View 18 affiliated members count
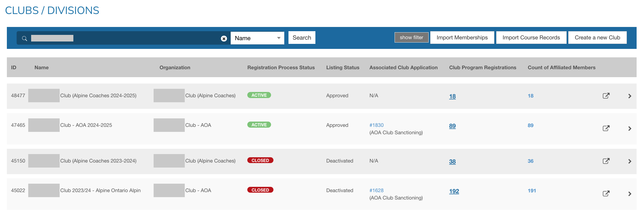 tap(531, 96)
